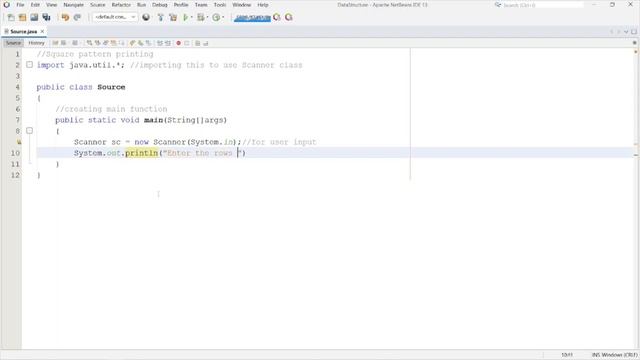
Task: Open the Source menu
Action: pyautogui.click(x=98, y=5)
